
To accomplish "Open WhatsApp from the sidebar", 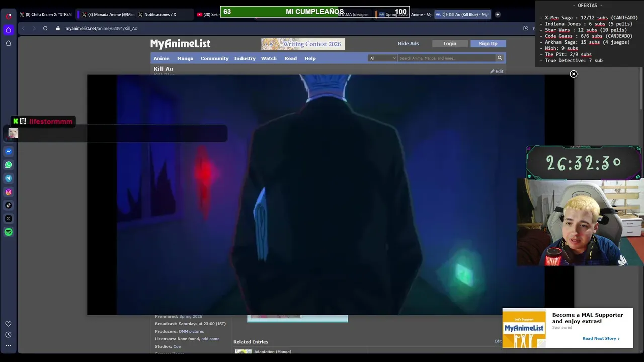I will click(9, 165).
